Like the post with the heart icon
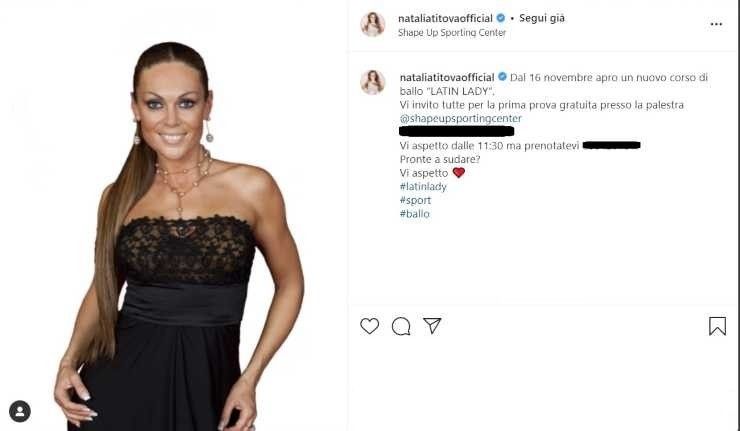This screenshot has height=431, width=740. [x=370, y=326]
